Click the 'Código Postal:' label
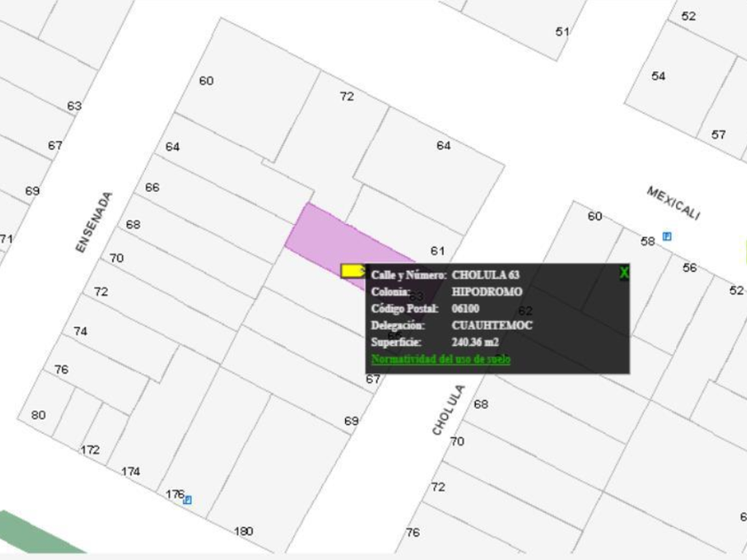 pos(405,308)
